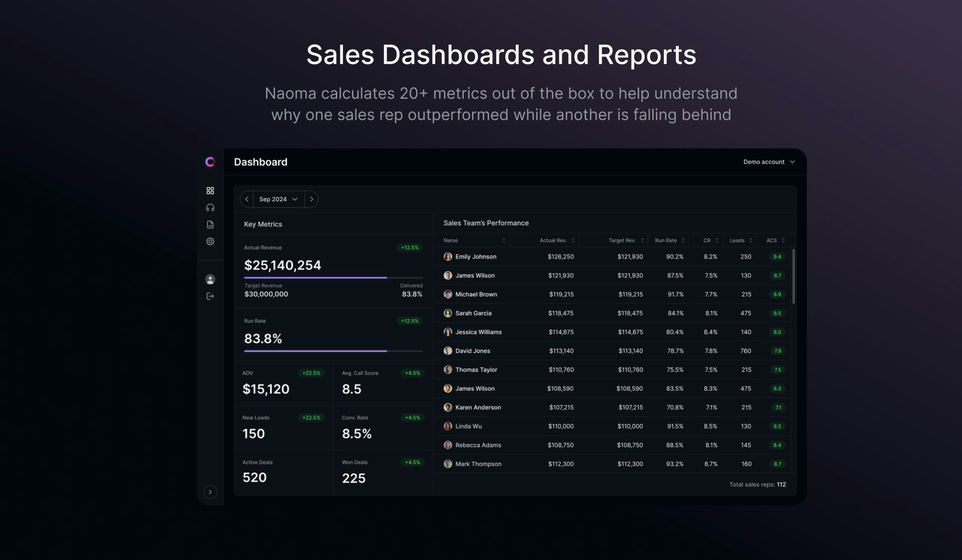Expand the sidebar with bottom arrow button
The image size is (962, 560).
pyautogui.click(x=210, y=492)
